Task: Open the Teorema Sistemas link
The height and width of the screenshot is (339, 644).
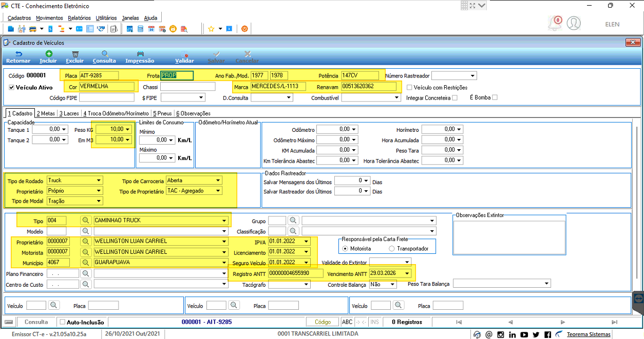Action: [589, 334]
